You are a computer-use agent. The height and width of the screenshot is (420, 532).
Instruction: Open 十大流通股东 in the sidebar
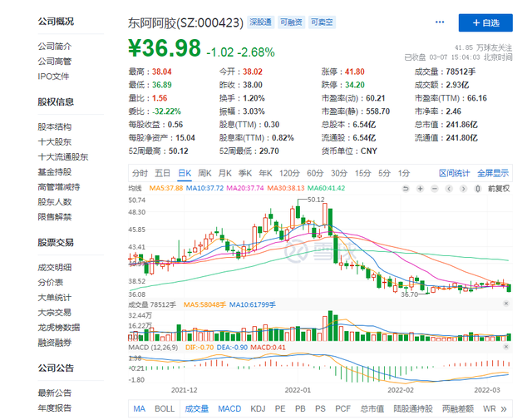tap(63, 157)
